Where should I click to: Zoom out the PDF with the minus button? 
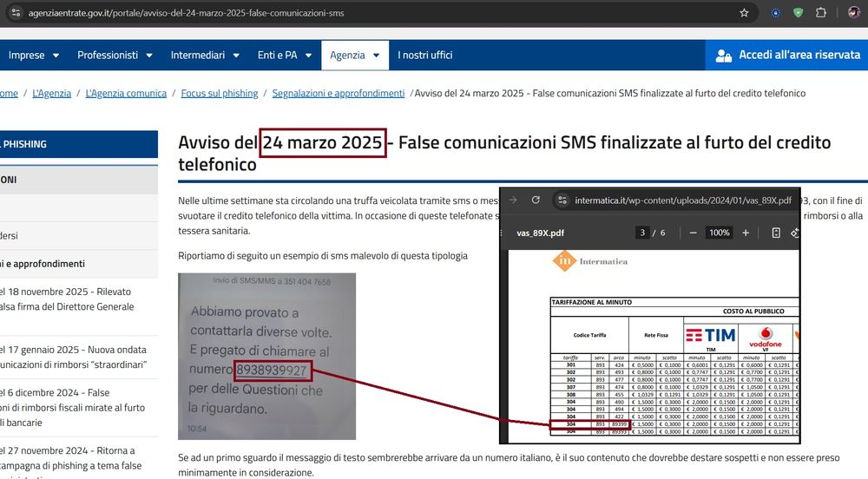pos(693,233)
